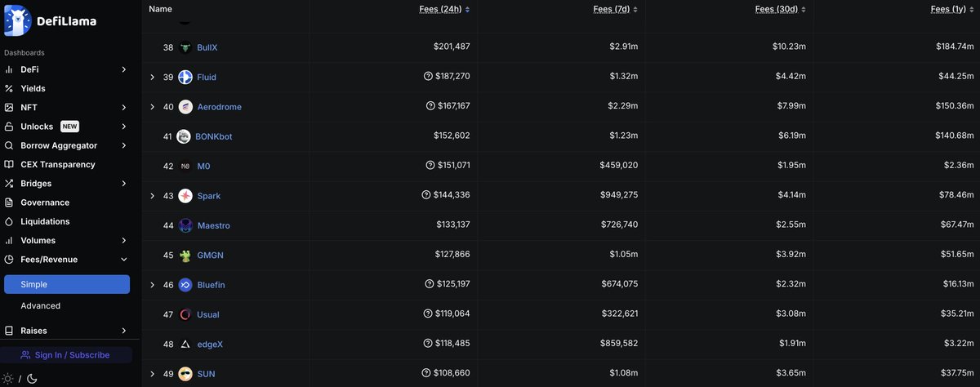Sort table by Fees (30d) column
The image size is (980, 387).
click(782, 9)
